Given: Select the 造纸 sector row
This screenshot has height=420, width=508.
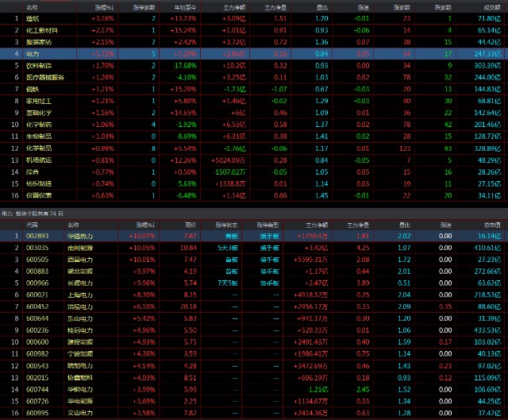Looking at the screenshot, I should coord(33,17).
